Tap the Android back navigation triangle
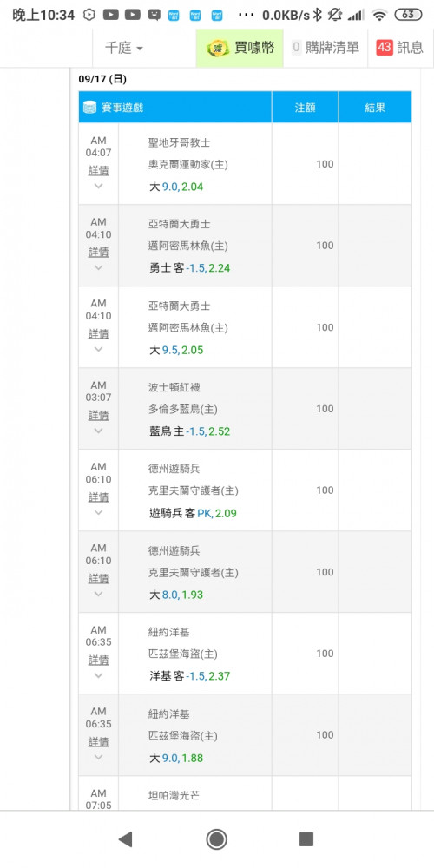 [126, 839]
